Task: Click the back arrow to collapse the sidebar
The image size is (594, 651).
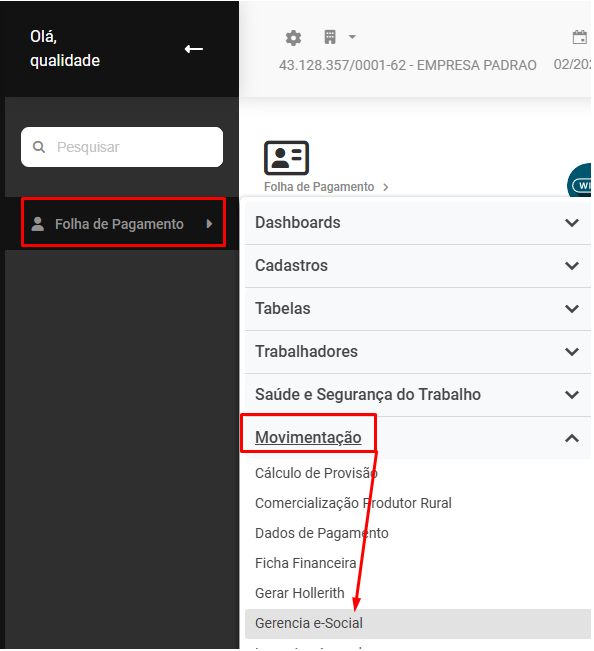Action: tap(193, 49)
